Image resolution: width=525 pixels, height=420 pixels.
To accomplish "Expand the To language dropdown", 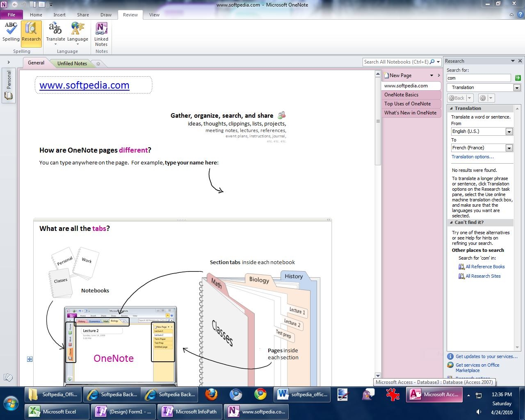I will tap(509, 148).
